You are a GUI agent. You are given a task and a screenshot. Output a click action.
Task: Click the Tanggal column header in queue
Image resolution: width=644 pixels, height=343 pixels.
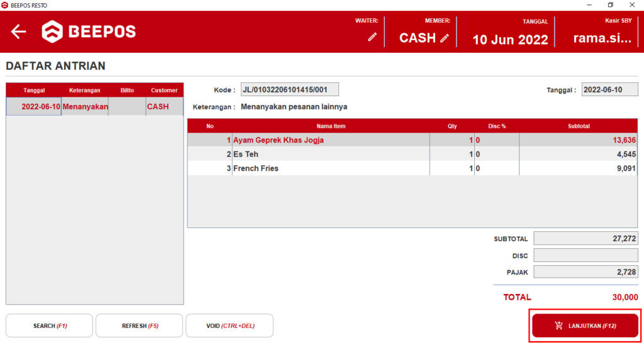34,90
